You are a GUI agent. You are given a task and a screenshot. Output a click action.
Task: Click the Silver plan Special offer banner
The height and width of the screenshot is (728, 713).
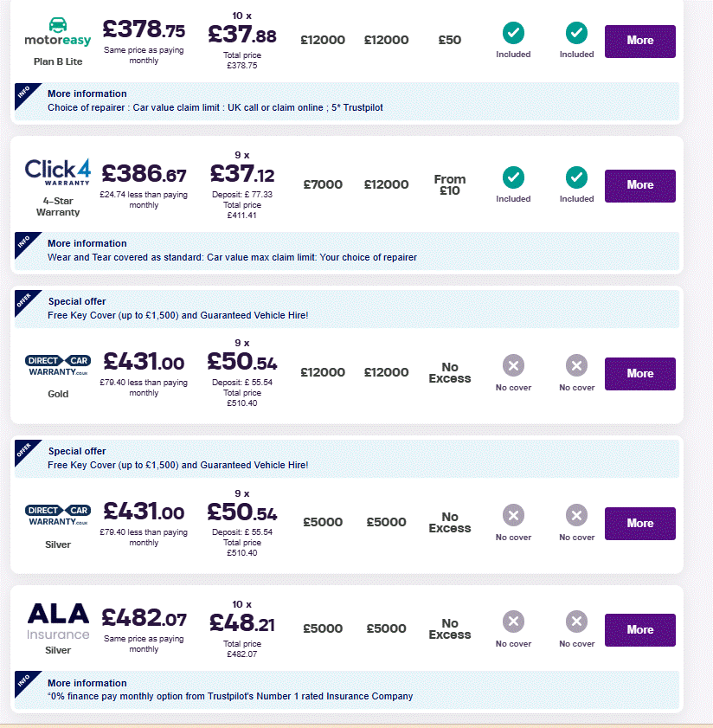coord(347,459)
